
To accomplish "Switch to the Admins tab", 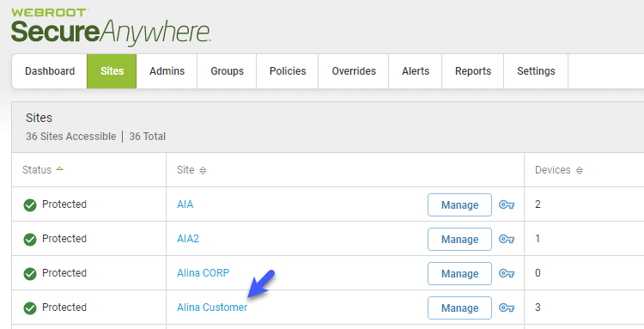I will coord(167,71).
